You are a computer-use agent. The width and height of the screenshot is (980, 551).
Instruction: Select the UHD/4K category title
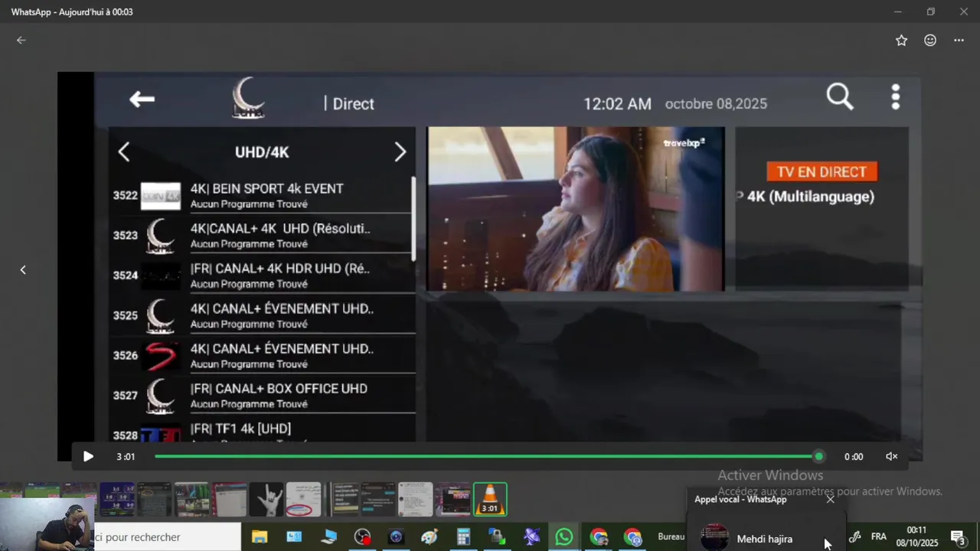pos(262,152)
